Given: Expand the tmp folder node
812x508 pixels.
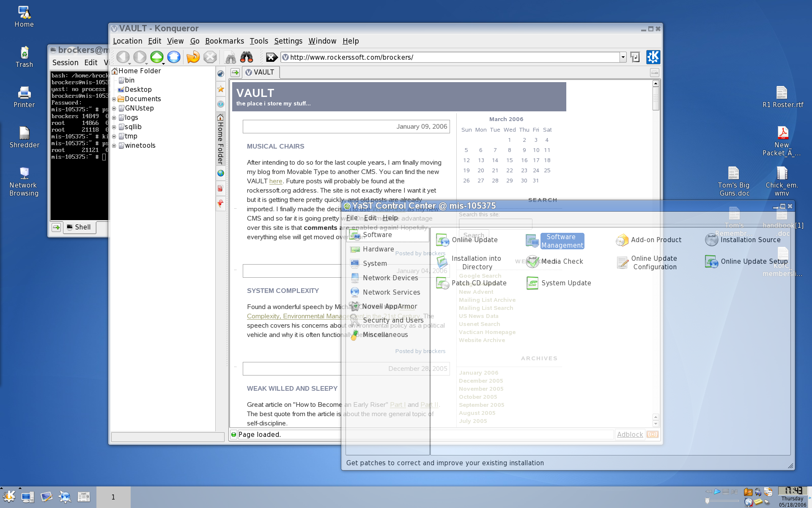Looking at the screenshot, I should pyautogui.click(x=114, y=136).
